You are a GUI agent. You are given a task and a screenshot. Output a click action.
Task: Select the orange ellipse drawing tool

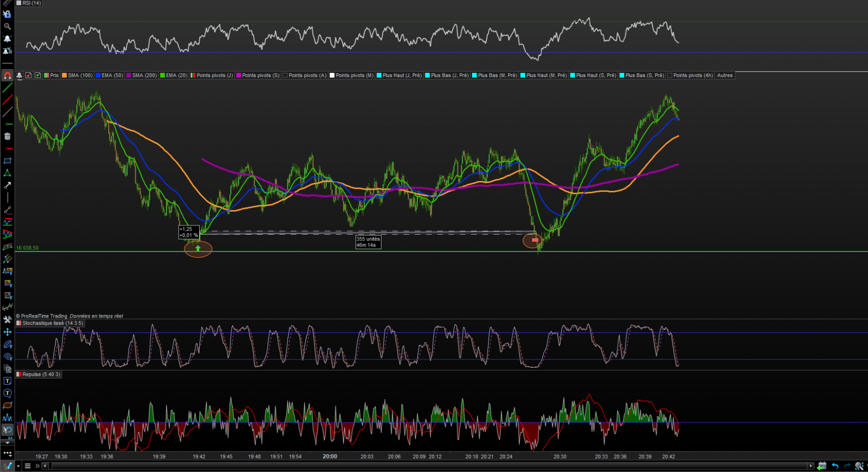7,405
